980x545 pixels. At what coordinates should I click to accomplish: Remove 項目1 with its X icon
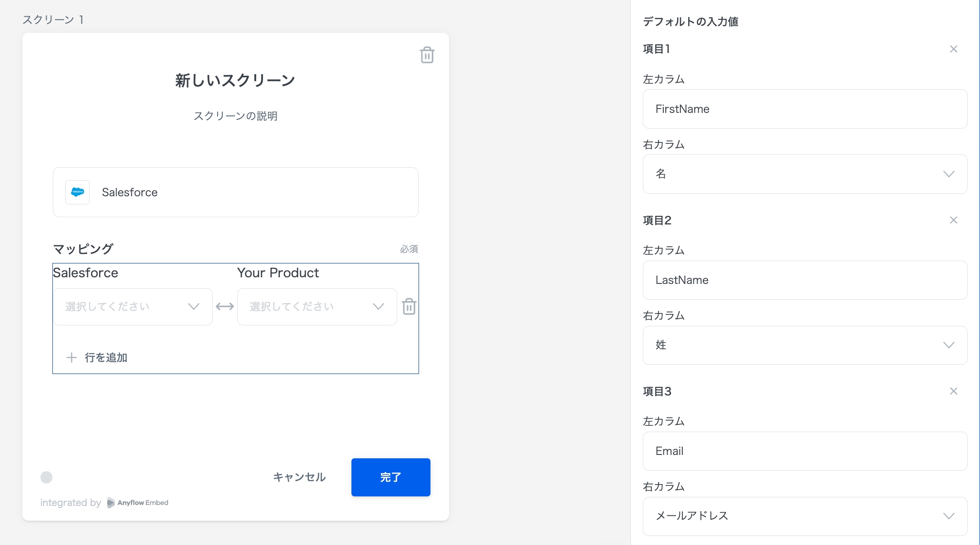(x=953, y=49)
